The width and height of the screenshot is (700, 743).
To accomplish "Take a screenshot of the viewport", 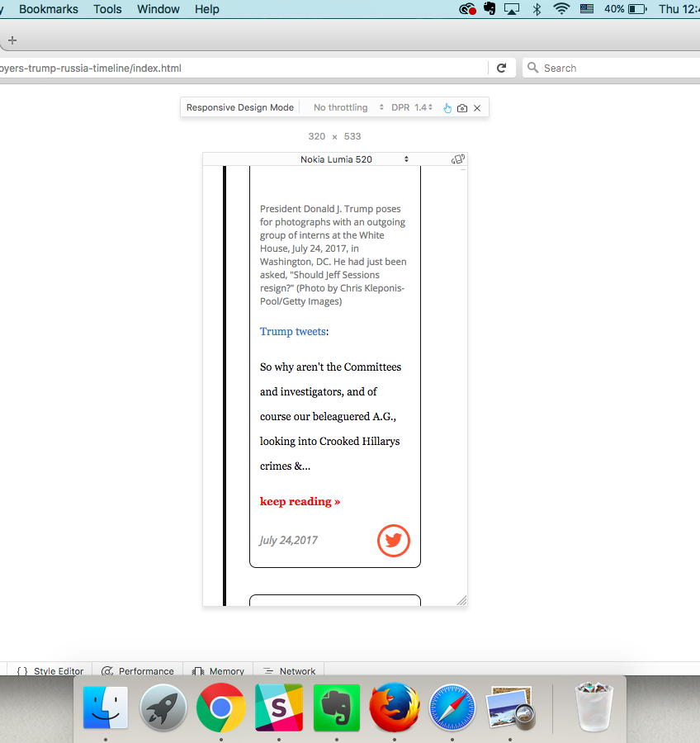I will coord(462,108).
